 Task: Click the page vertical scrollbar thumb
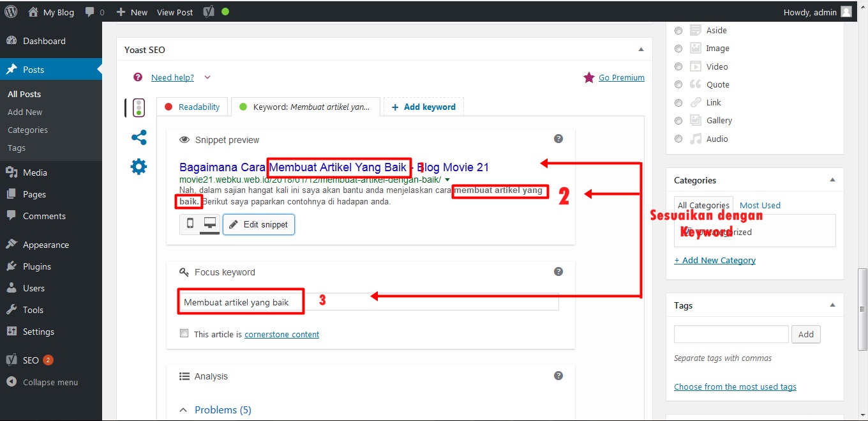click(862, 309)
